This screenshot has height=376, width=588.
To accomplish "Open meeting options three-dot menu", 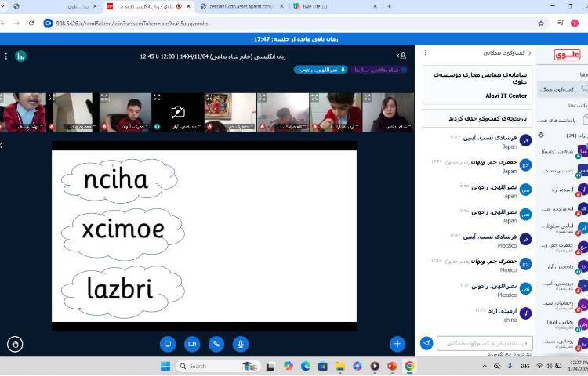I will (6, 56).
